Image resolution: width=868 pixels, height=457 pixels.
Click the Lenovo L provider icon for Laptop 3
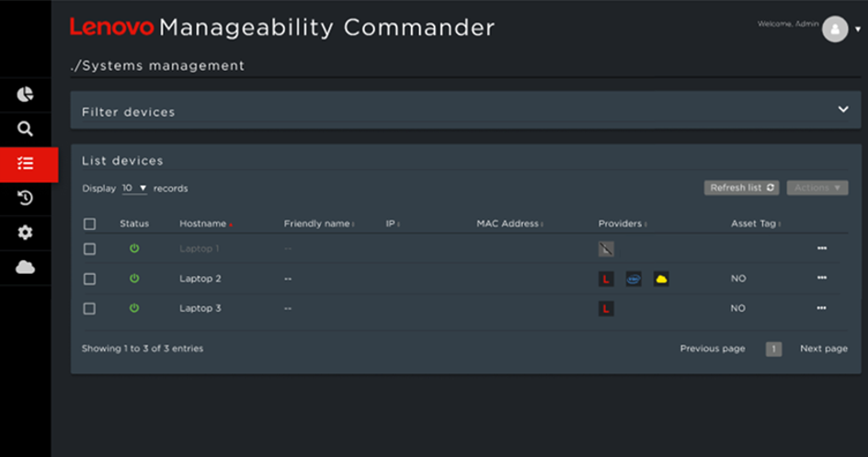[606, 309]
